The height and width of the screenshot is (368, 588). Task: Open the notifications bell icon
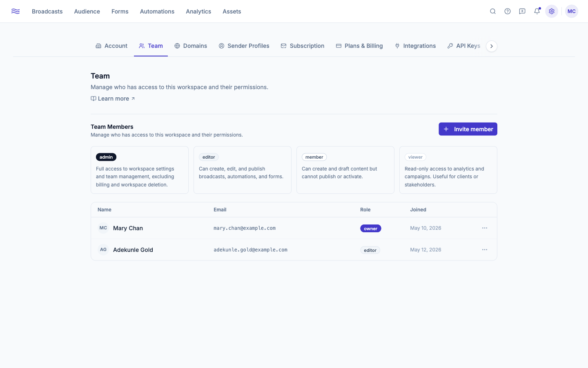click(x=537, y=11)
